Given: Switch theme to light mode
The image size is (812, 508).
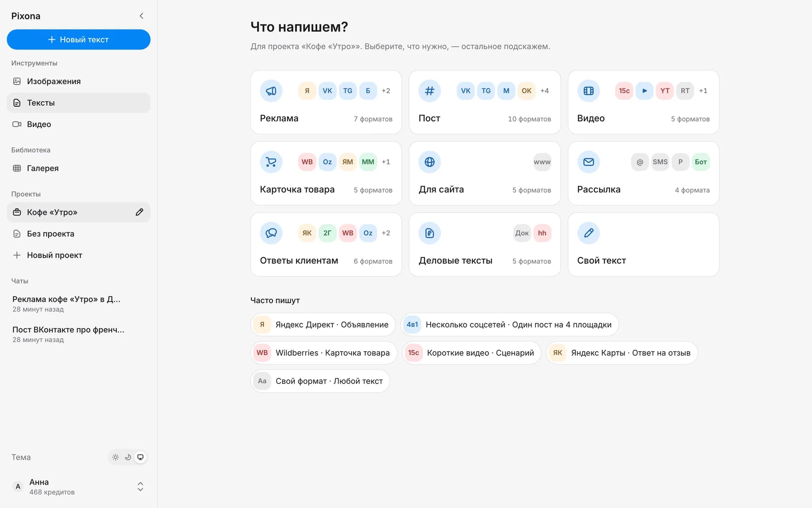Looking at the screenshot, I should coord(115,457).
